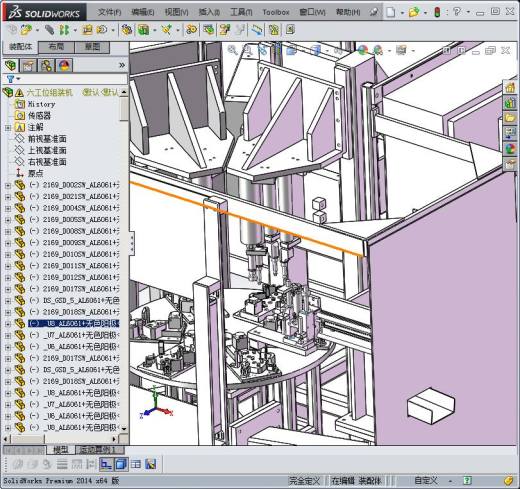
Task: Select the 前视基准面 plane item
Action: click(x=47, y=139)
